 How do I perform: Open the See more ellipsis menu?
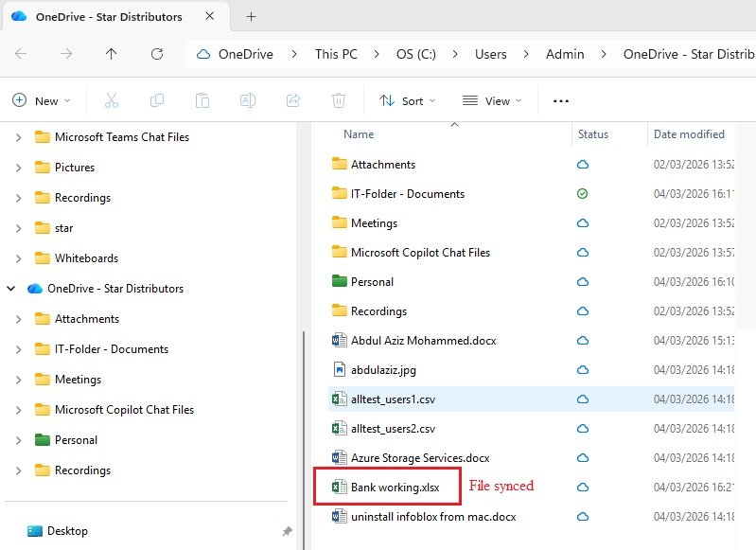(x=561, y=101)
